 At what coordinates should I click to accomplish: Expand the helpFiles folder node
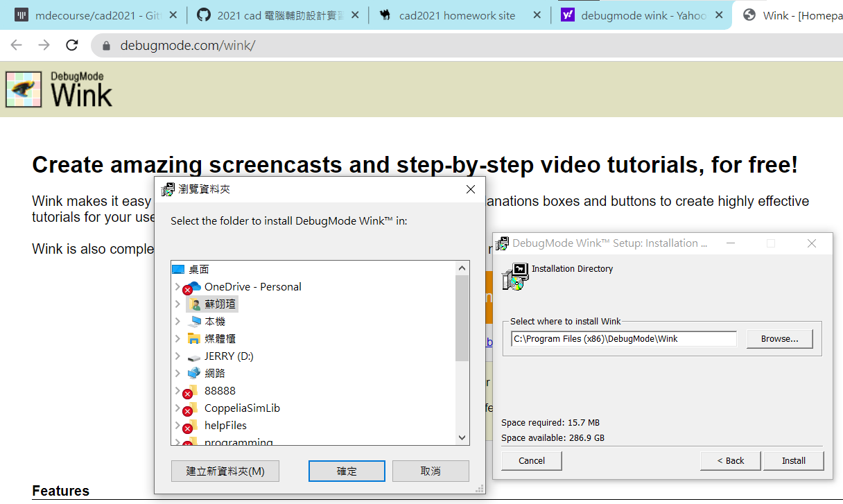[x=177, y=425]
